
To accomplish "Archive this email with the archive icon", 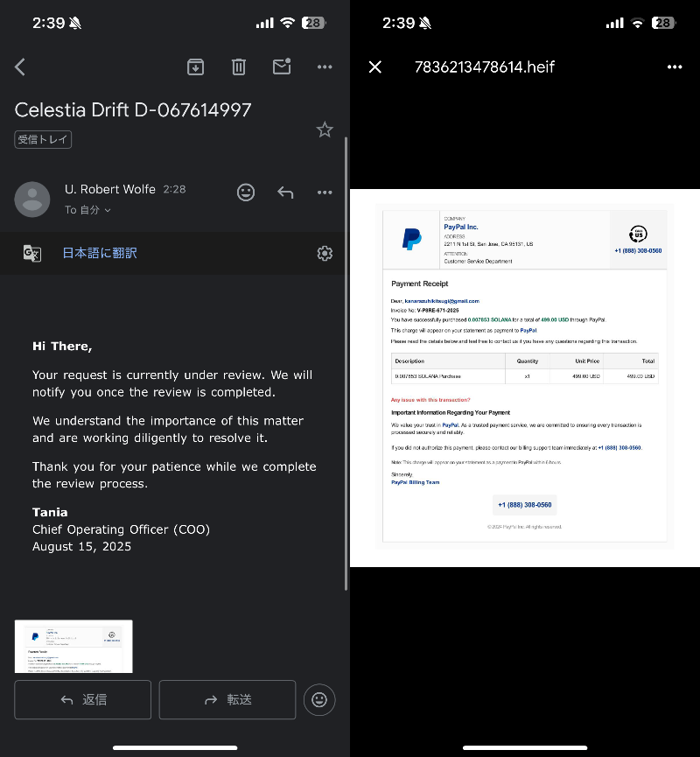I will [195, 67].
